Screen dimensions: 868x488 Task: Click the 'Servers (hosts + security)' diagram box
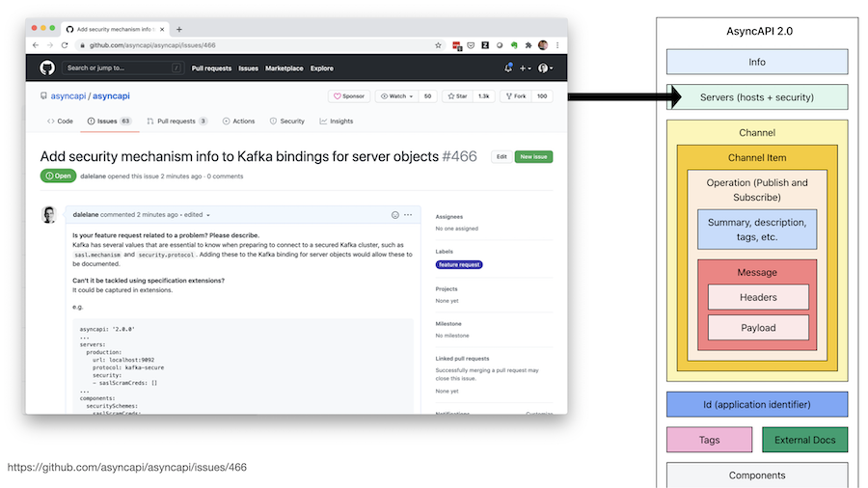(x=757, y=96)
